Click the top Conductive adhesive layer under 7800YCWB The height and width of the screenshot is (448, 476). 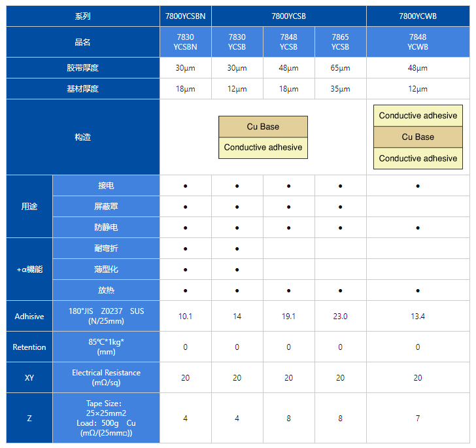418,116
